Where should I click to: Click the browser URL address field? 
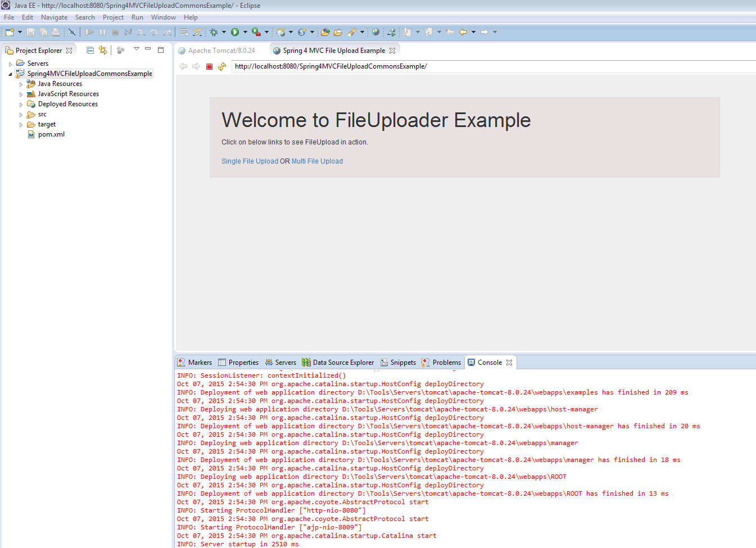[x=494, y=66]
